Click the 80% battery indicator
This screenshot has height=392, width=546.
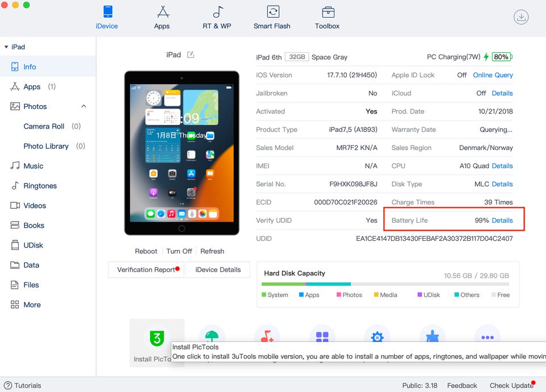502,57
